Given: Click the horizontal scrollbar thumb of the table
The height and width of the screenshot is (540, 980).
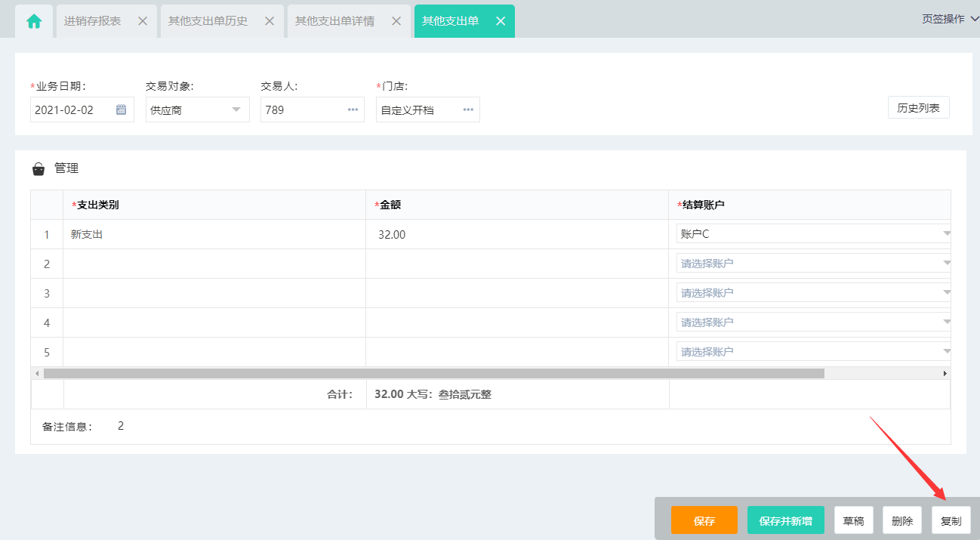Looking at the screenshot, I should (x=434, y=373).
